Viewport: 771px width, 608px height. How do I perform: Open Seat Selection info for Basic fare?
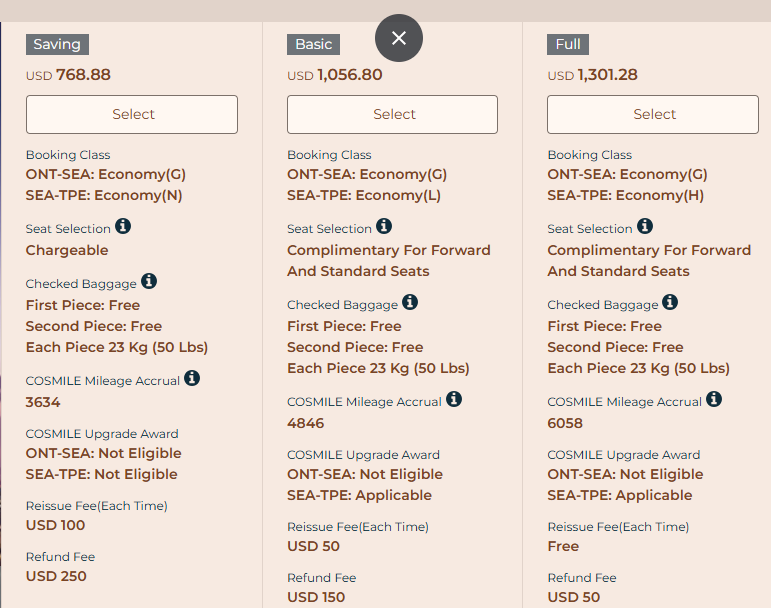pyautogui.click(x=384, y=226)
